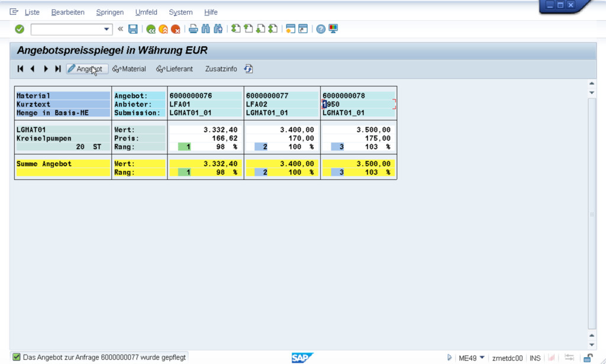Click the Save diskette icon
The height and width of the screenshot is (364, 606).
pos(133,29)
